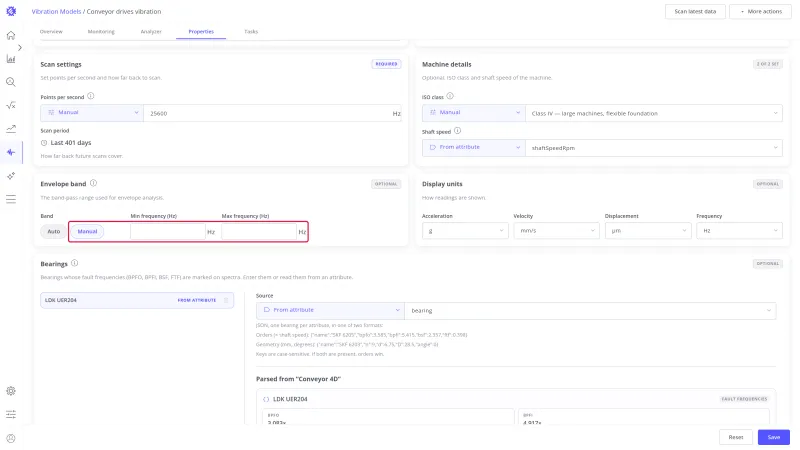The height and width of the screenshot is (450, 800).
Task: Open the search magnifier sidebar icon
Action: 11,82
